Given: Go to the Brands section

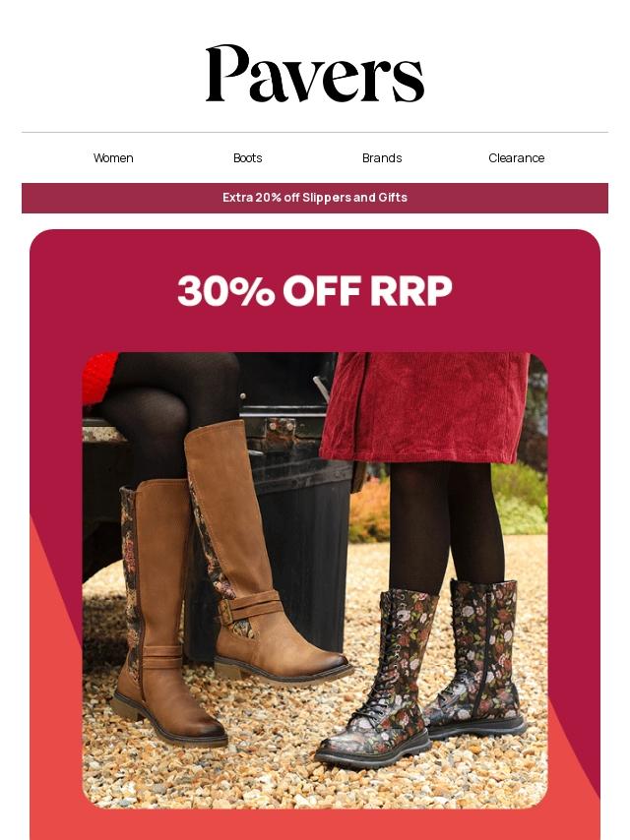Looking at the screenshot, I should [382, 158].
